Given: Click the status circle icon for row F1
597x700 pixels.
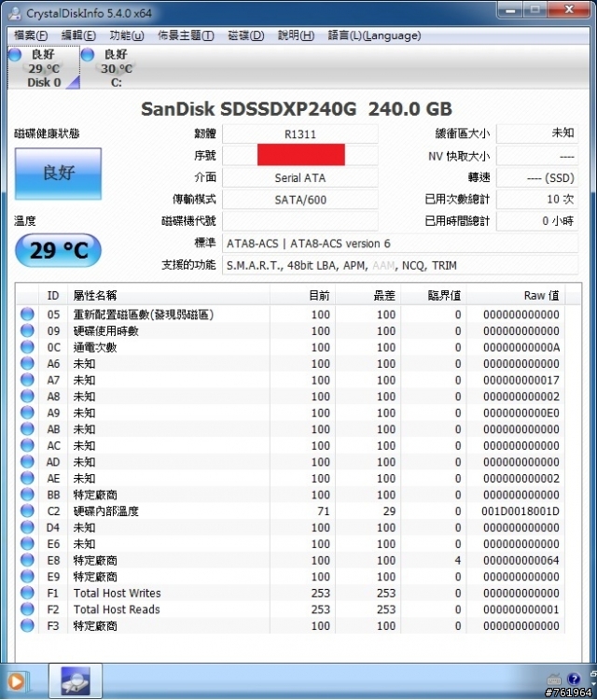Looking at the screenshot, I should pos(27,593).
